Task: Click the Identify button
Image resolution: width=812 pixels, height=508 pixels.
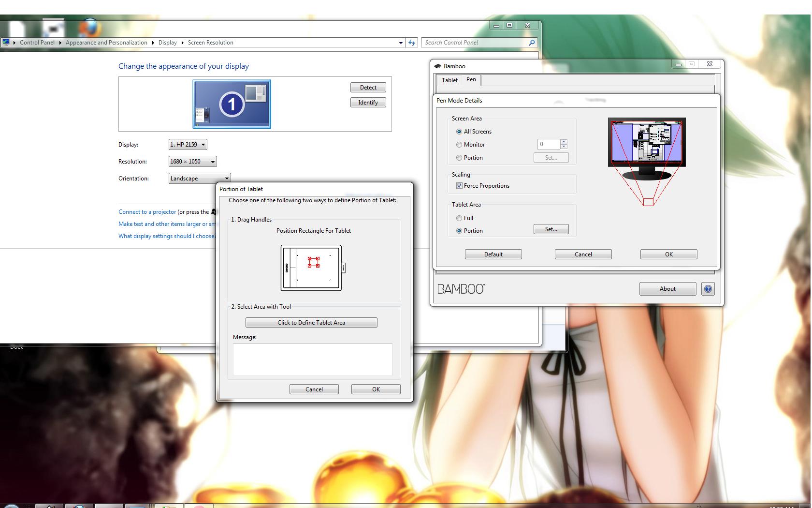Action: [x=368, y=103]
